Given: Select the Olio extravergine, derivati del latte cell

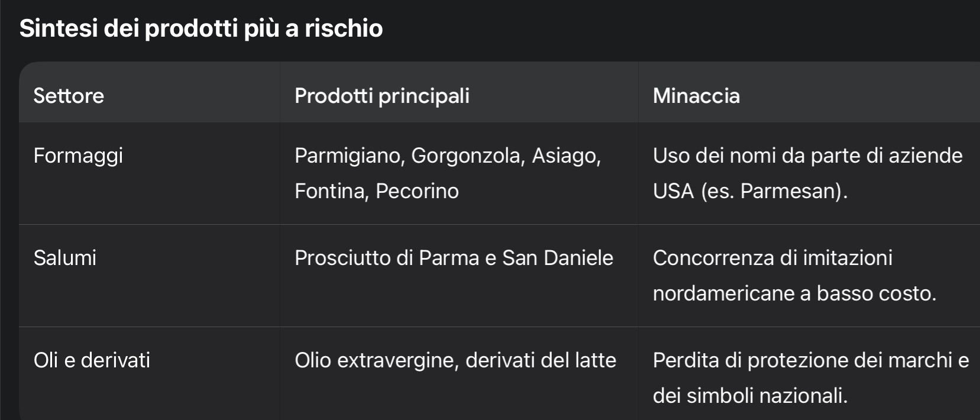Looking at the screenshot, I should [455, 360].
